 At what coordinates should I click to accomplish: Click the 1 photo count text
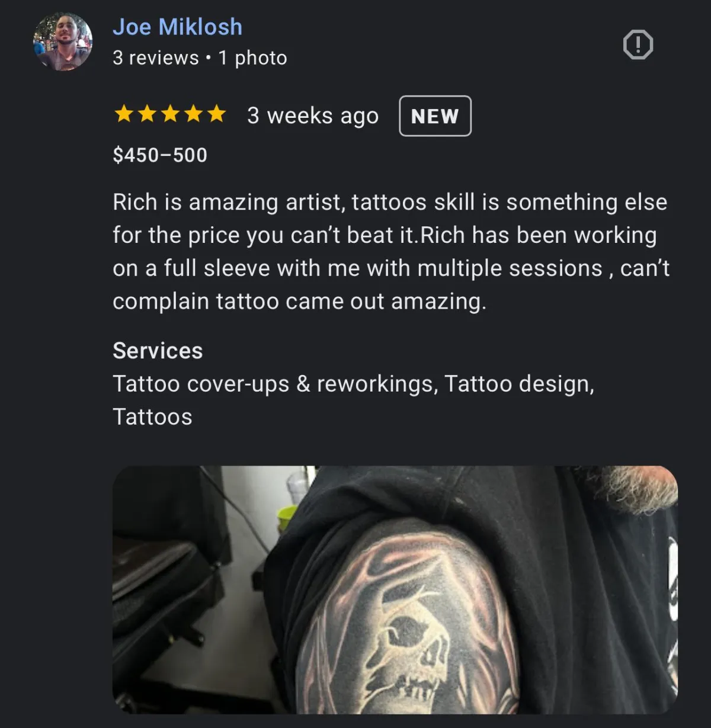pos(252,57)
